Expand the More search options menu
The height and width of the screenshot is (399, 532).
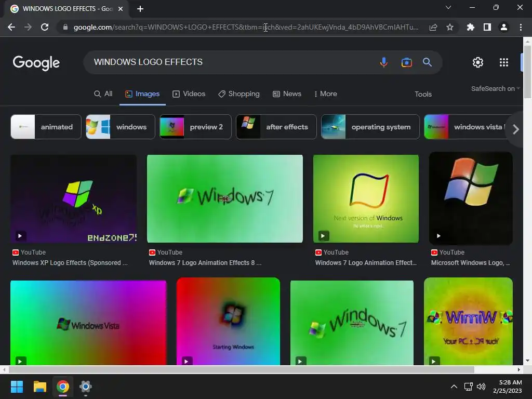point(325,94)
